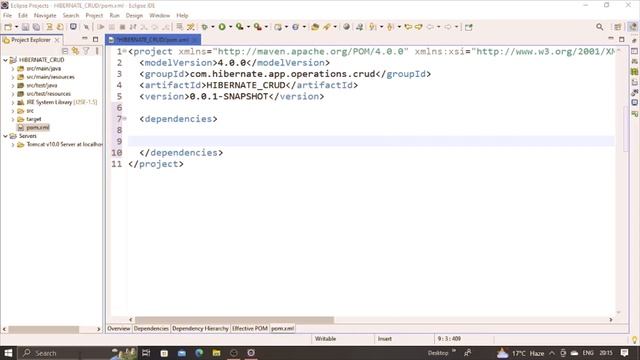Open the External Tools dropdown arrow
640x360 pixels.
[x=266, y=27]
